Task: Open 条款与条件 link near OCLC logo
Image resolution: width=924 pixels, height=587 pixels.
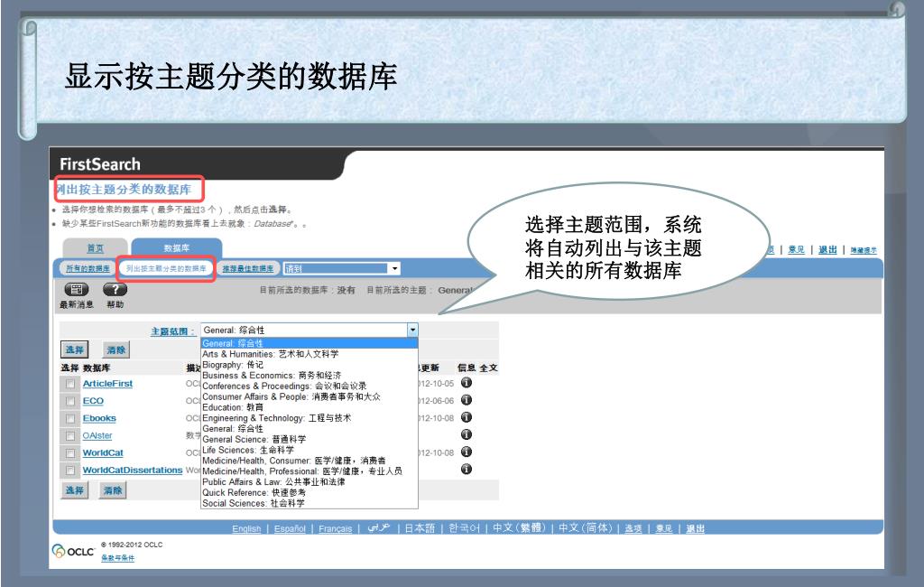Action: (x=118, y=558)
